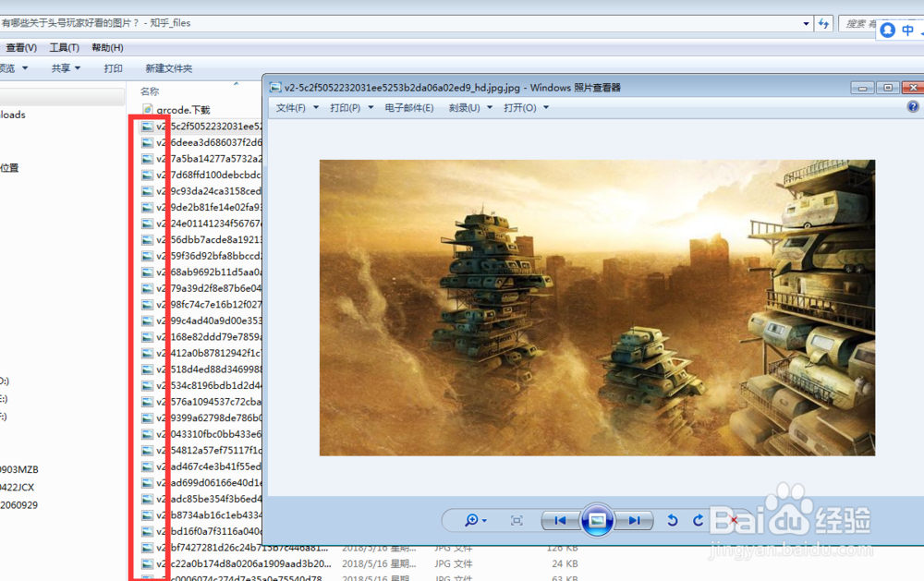Open the 0903MZB item in navigation pane

18,469
